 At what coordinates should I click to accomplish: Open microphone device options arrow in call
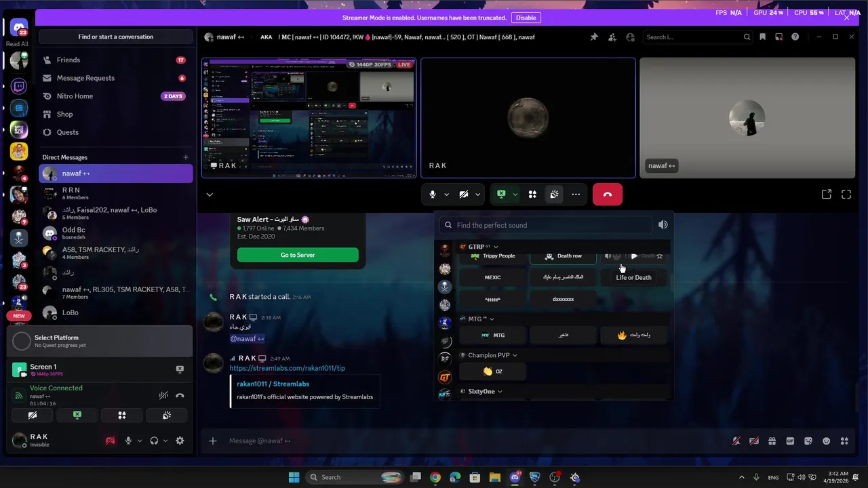tap(446, 195)
